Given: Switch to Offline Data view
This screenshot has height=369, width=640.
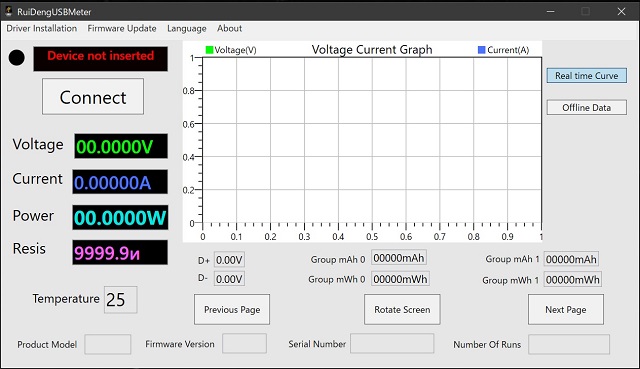Looking at the screenshot, I should (x=587, y=107).
